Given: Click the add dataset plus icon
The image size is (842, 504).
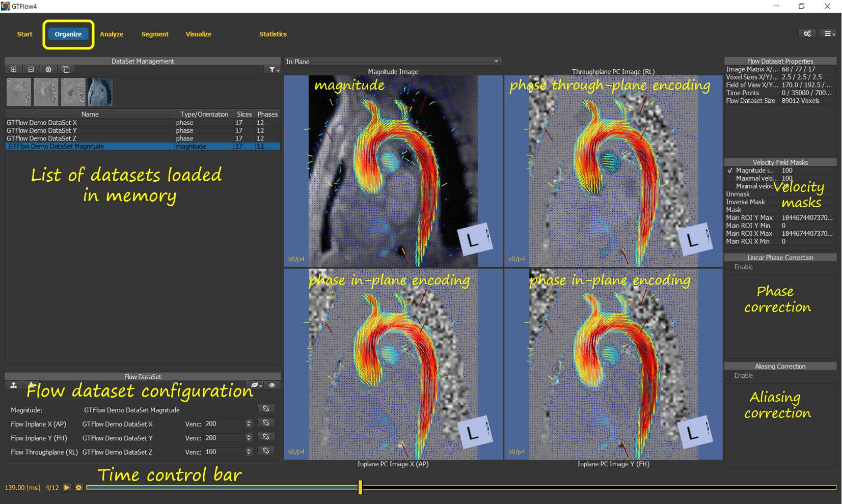Looking at the screenshot, I should coord(14,69).
